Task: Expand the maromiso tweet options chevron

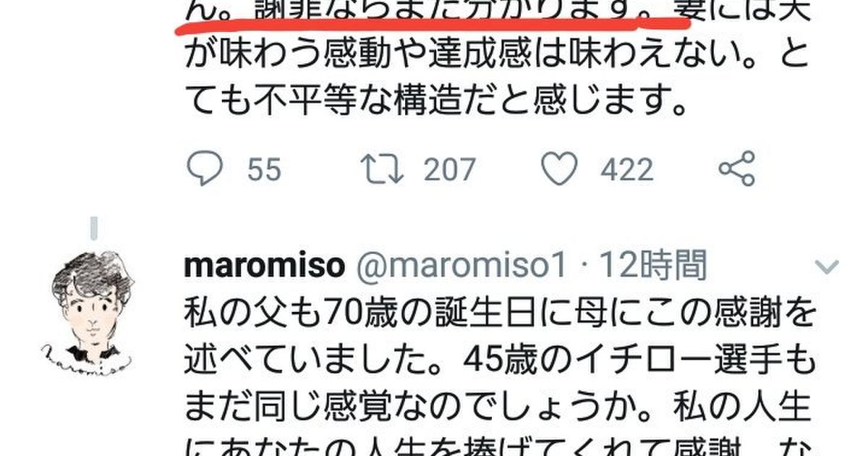Action: coord(826,267)
